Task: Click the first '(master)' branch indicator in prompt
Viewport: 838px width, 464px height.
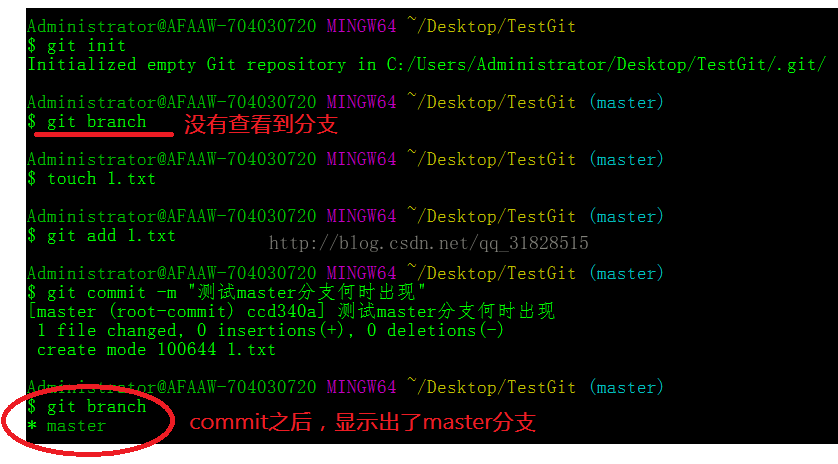Action: [x=626, y=102]
